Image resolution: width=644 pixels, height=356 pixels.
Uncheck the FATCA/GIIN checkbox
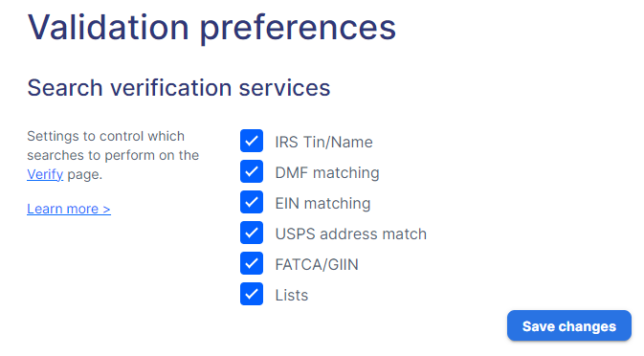[x=252, y=263]
